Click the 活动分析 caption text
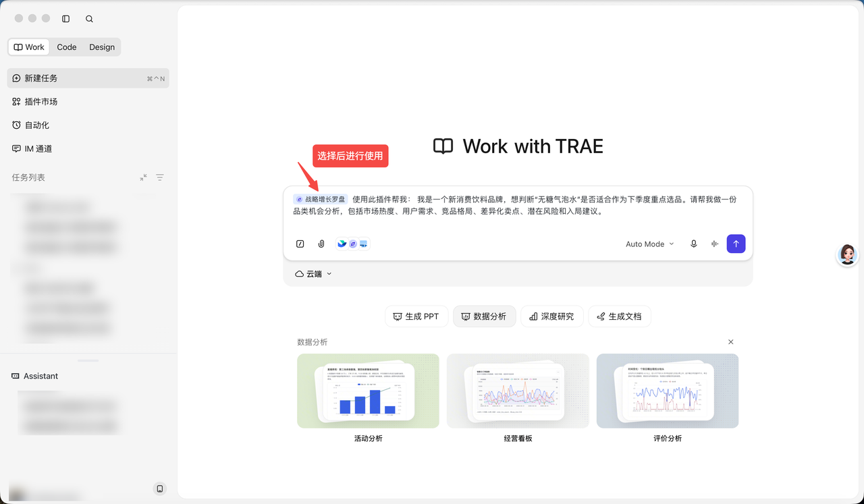 click(368, 439)
